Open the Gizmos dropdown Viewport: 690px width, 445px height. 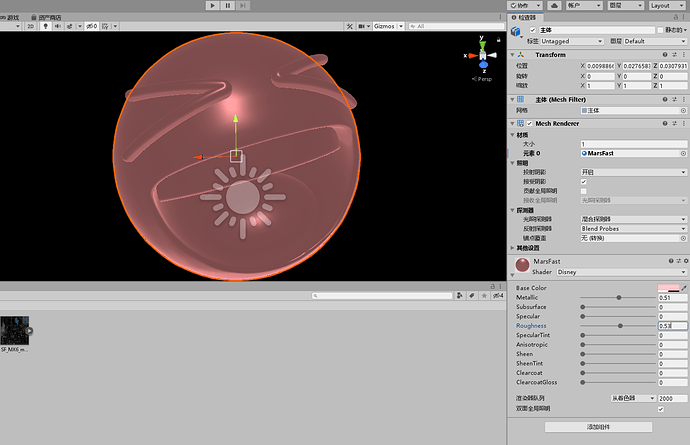point(388,26)
